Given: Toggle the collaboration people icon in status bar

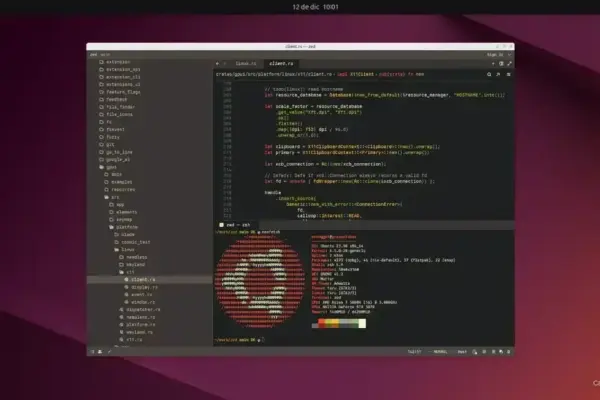Looking at the screenshot, I should (100, 351).
